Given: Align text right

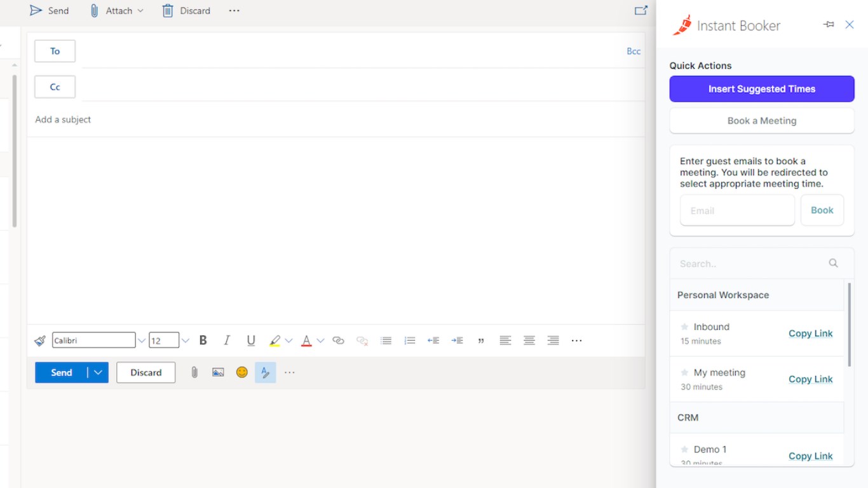Looking at the screenshot, I should (x=553, y=341).
